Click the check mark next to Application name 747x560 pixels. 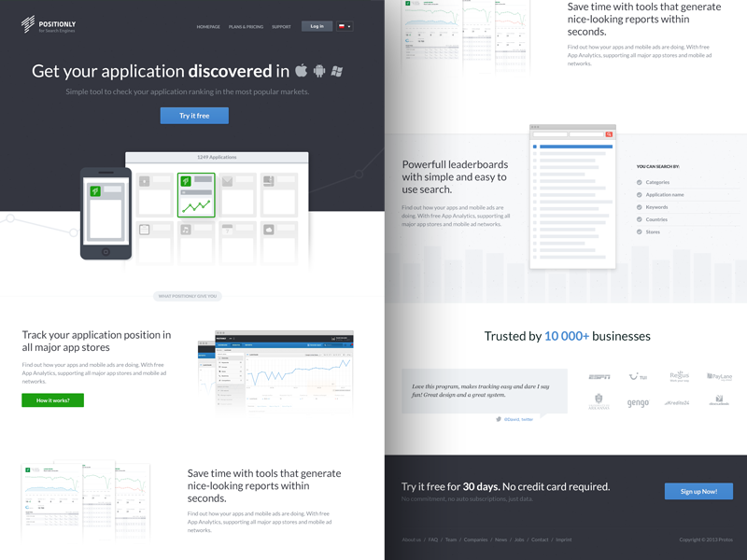[x=640, y=195]
